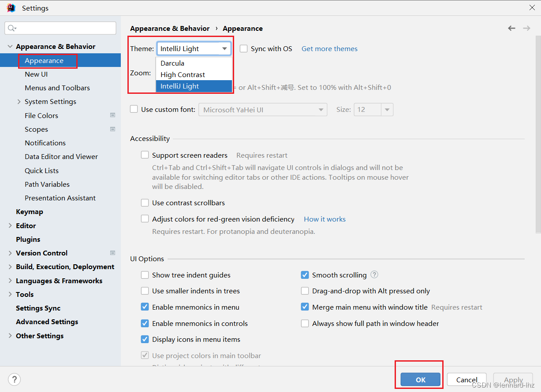Click the Smooth scrolling help icon
The height and width of the screenshot is (392, 541).
(374, 275)
